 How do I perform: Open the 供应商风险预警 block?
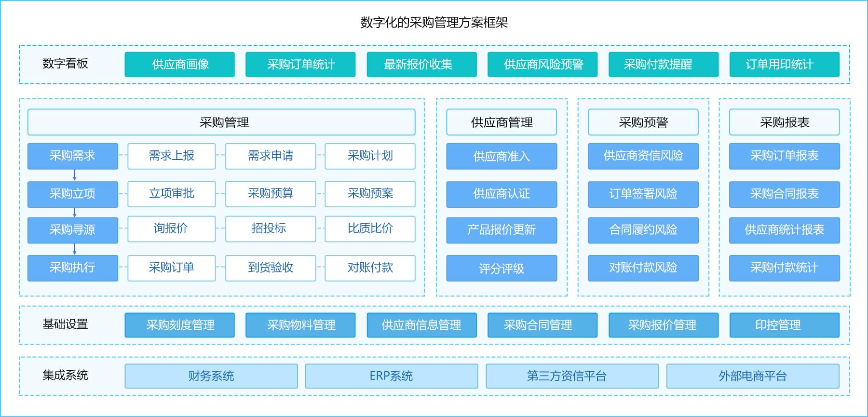tap(542, 65)
